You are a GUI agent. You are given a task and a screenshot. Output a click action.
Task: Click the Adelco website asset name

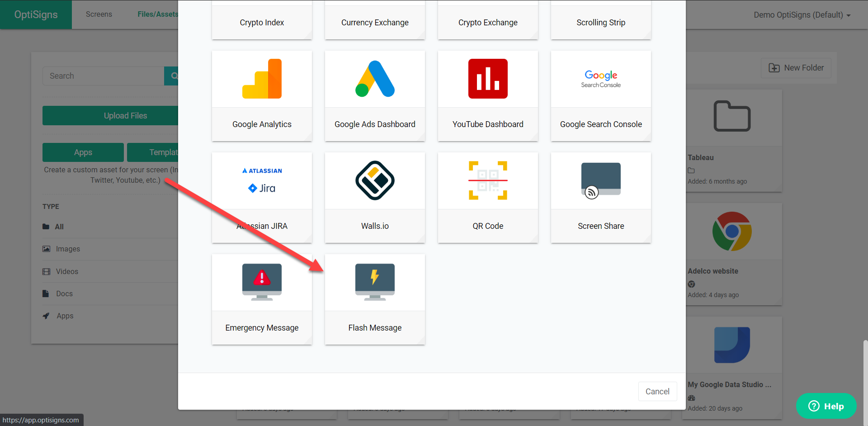(x=713, y=271)
